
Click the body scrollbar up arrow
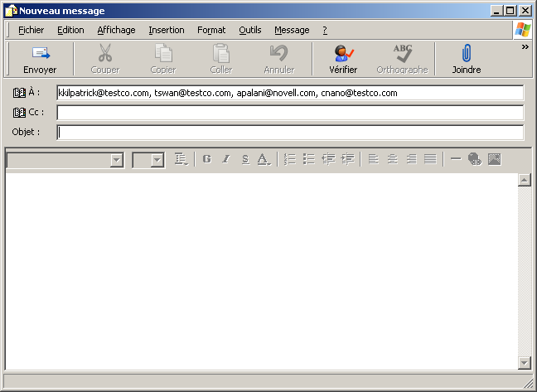pyautogui.click(x=525, y=180)
